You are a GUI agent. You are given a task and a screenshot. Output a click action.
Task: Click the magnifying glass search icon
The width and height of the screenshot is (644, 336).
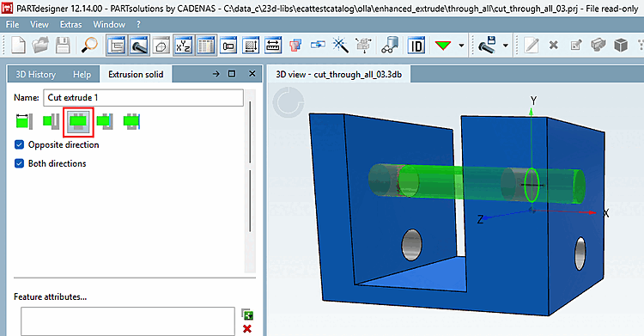[x=89, y=46]
